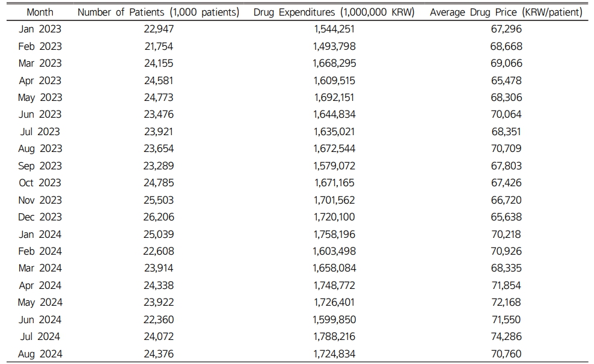Click the Drug Expenditures column header

coord(334,12)
